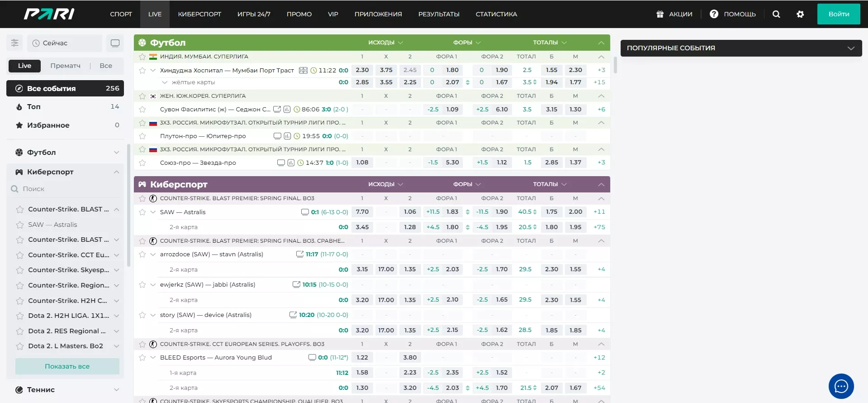868x403 pixels.
Task: Star the SAW — Astralis sidebar item
Action: click(20, 225)
